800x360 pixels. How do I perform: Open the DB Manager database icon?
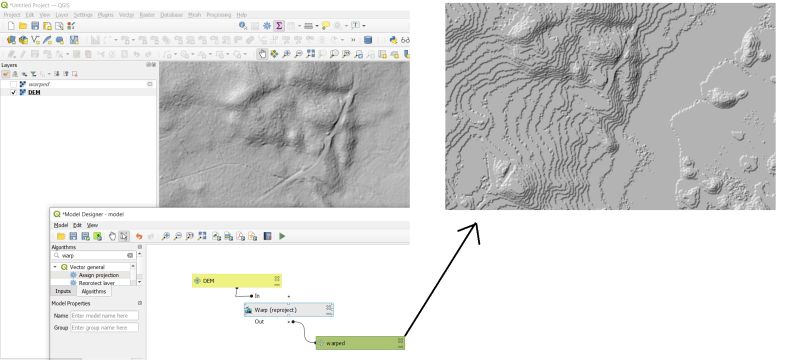[368, 40]
